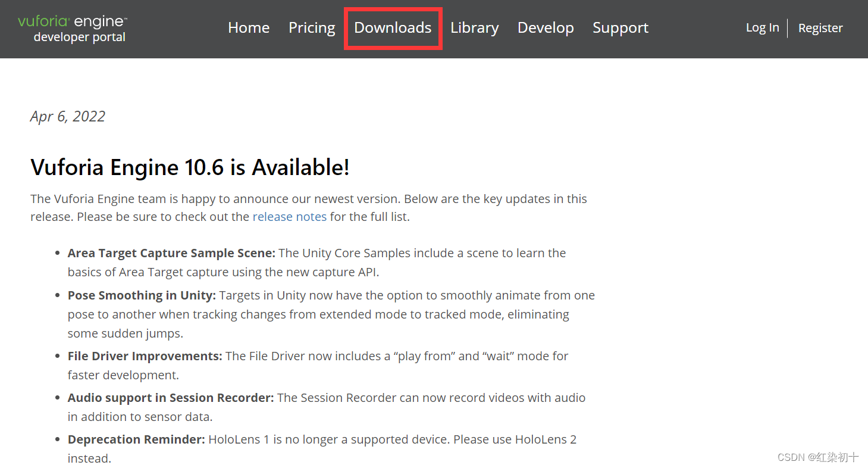
Task: Click the Vuforia engine developer portal logo
Action: tap(72, 29)
